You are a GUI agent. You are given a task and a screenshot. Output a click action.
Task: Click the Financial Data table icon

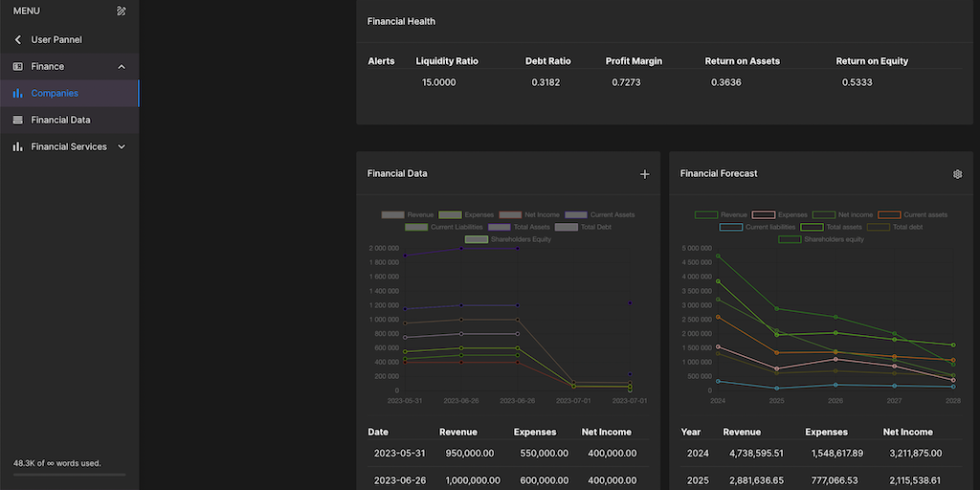pos(17,121)
